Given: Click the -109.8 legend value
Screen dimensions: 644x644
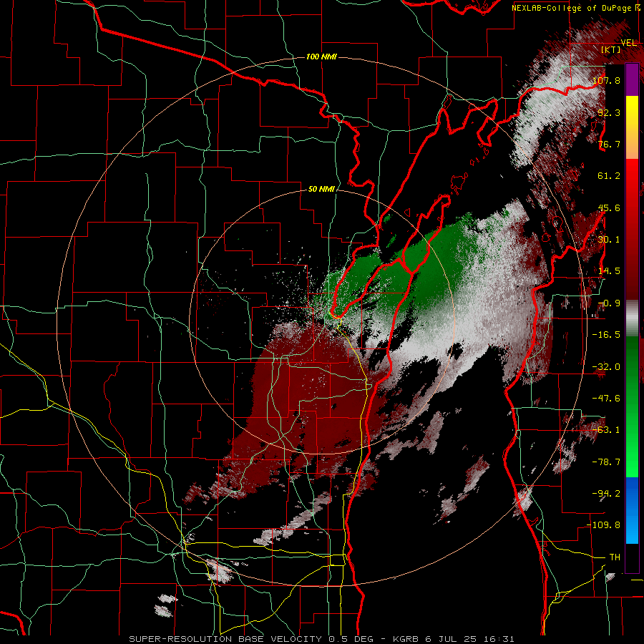Looking at the screenshot, I should tap(604, 525).
